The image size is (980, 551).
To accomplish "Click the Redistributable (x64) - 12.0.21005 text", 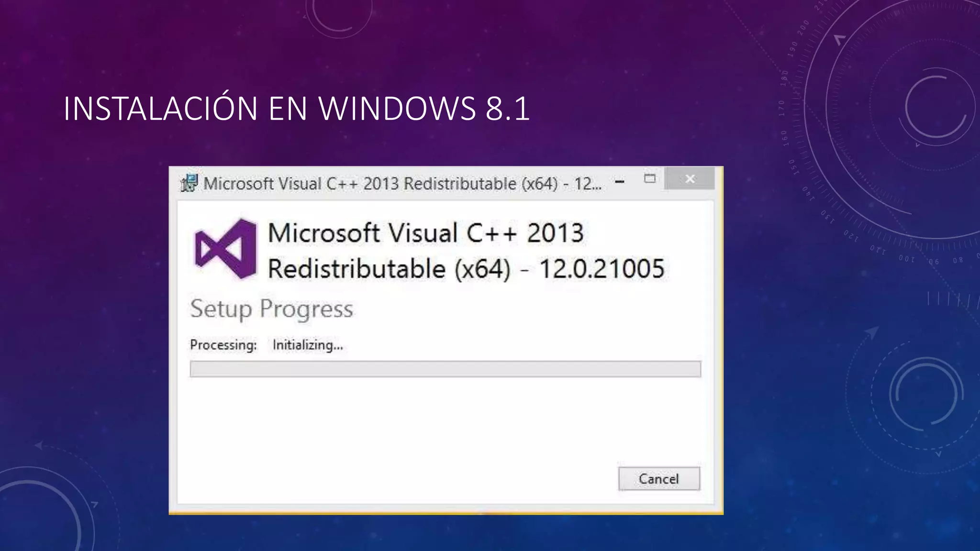I will click(x=466, y=269).
